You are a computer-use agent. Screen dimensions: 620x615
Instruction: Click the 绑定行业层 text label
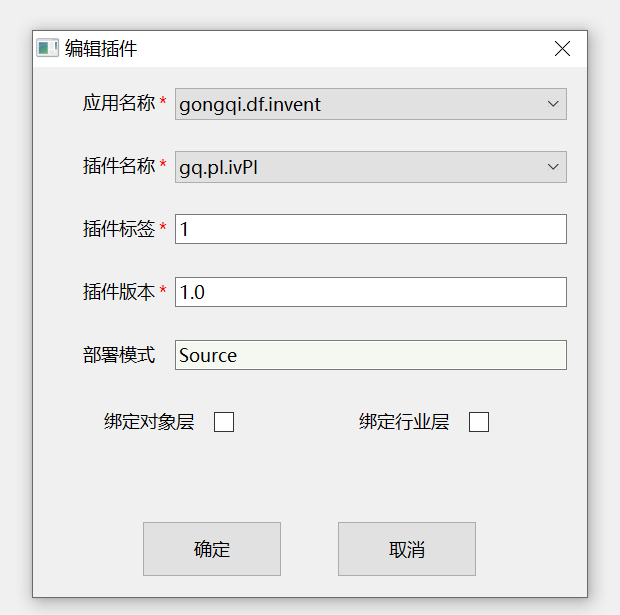(x=404, y=422)
